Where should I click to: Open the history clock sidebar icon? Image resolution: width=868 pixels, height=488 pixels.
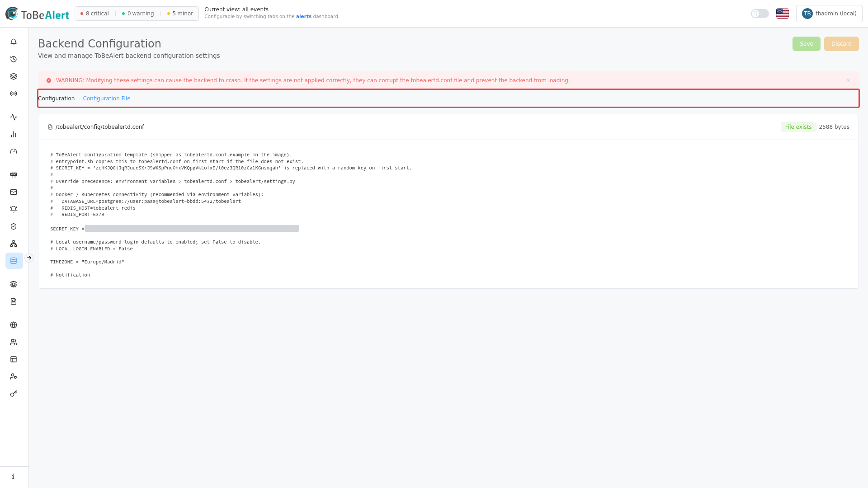tap(14, 59)
